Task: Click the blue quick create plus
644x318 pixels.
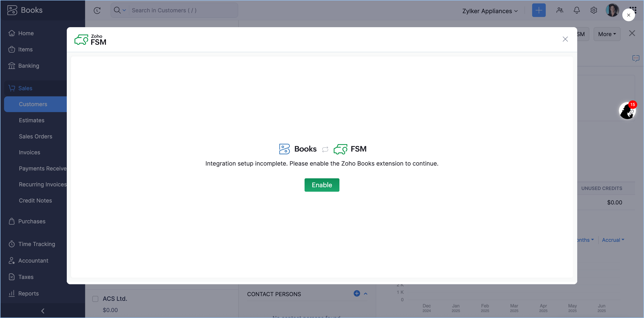Action: click(539, 10)
